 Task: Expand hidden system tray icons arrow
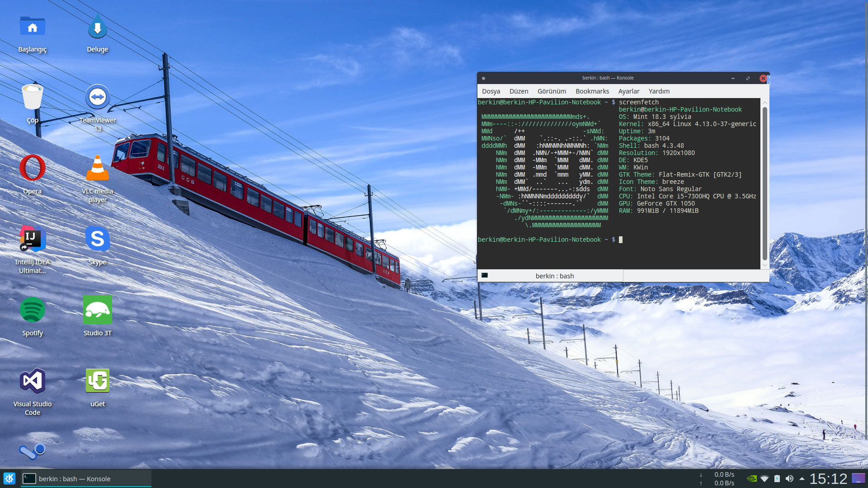pyautogui.click(x=802, y=479)
